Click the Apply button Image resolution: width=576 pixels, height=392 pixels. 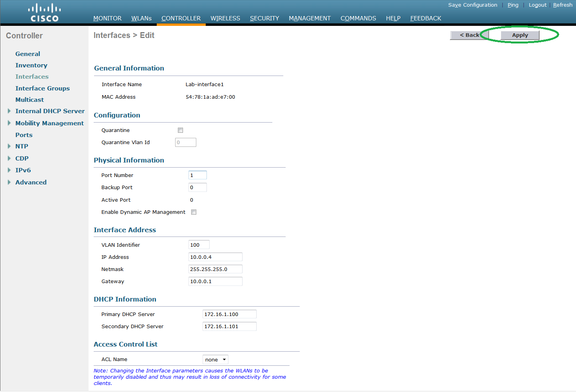point(520,35)
